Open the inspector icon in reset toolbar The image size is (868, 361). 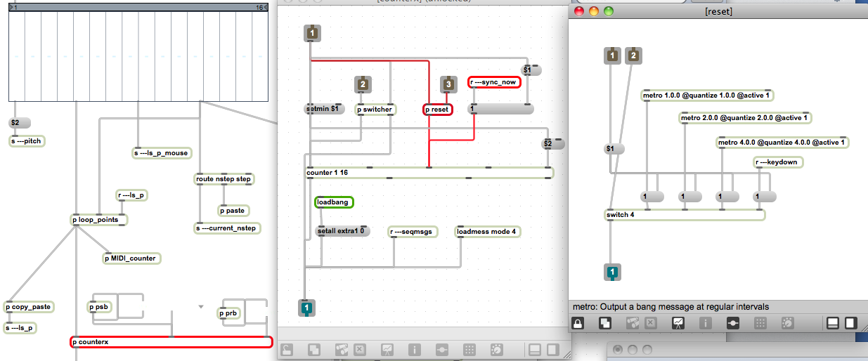pos(706,324)
